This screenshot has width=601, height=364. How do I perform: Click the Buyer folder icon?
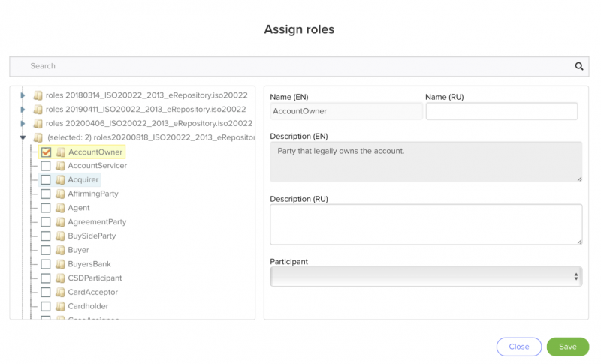(x=60, y=251)
